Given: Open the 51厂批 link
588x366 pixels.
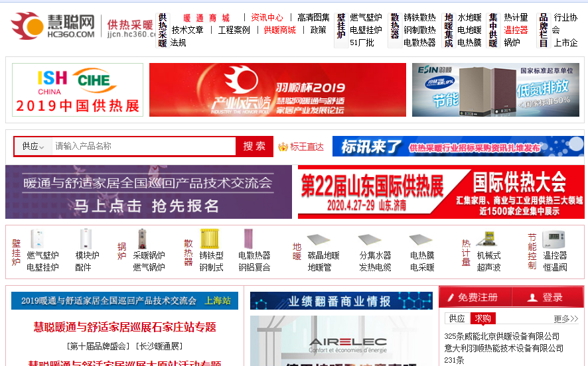Looking at the screenshot, I should [362, 42].
